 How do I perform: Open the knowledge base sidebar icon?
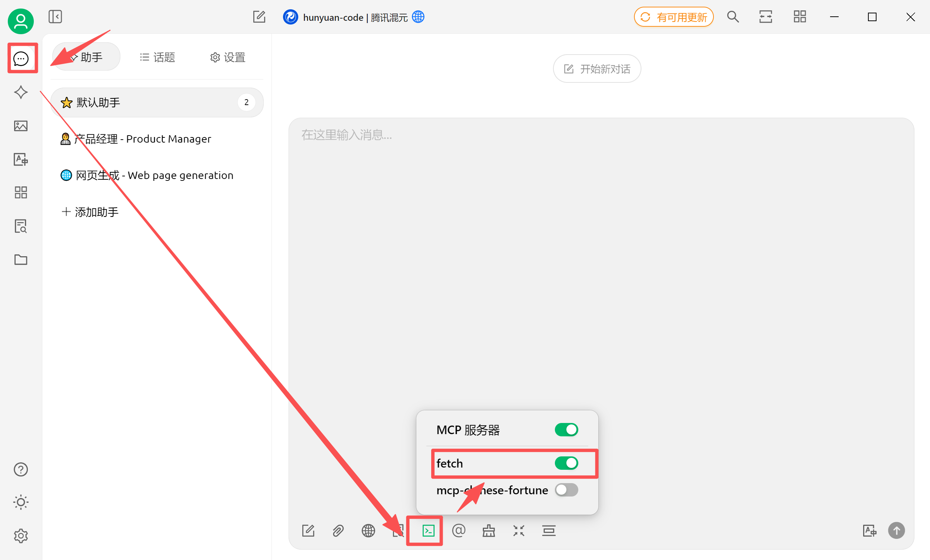pyautogui.click(x=21, y=227)
